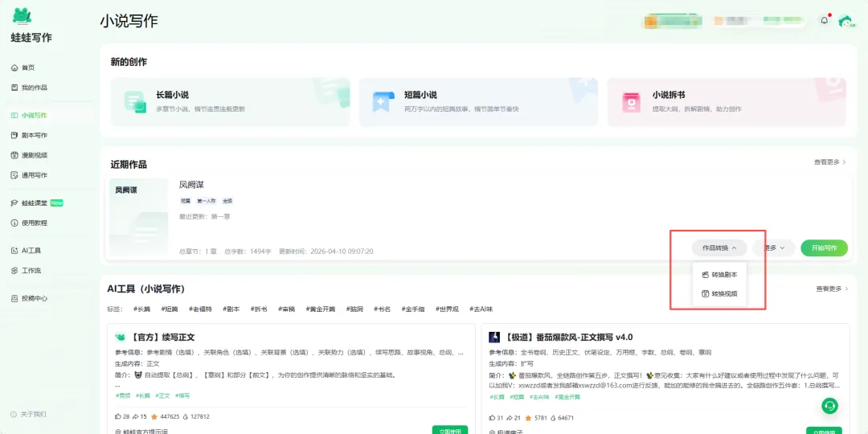The height and width of the screenshot is (434, 868).
Task: Click 关于我们 at the sidebar bottom
Action: [x=28, y=414]
